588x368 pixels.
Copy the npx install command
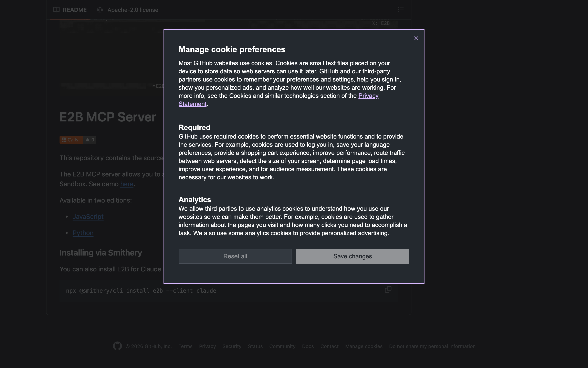pyautogui.click(x=388, y=289)
